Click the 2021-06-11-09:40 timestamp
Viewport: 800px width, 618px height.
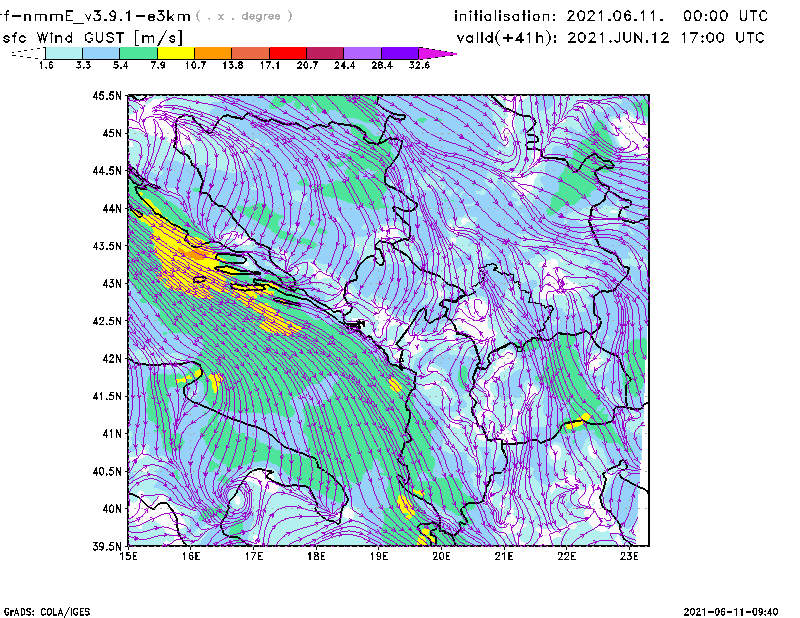coord(731,612)
